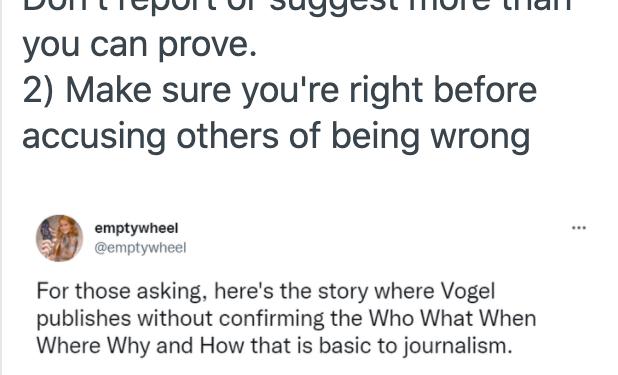Click the '2)' list number
Screen dimensions: 618x375
(x=38, y=90)
